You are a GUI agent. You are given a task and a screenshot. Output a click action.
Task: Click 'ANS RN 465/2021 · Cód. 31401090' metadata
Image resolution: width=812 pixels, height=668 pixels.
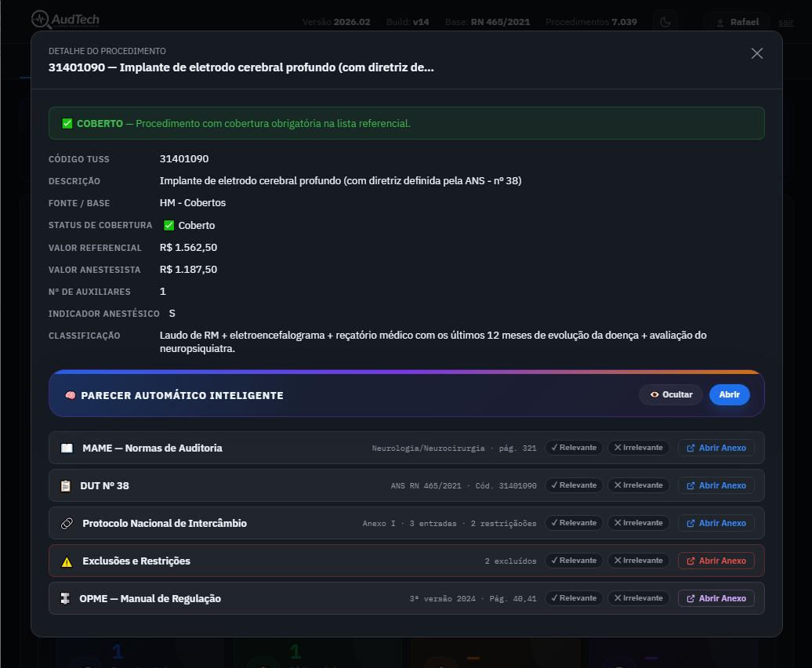[463, 486]
